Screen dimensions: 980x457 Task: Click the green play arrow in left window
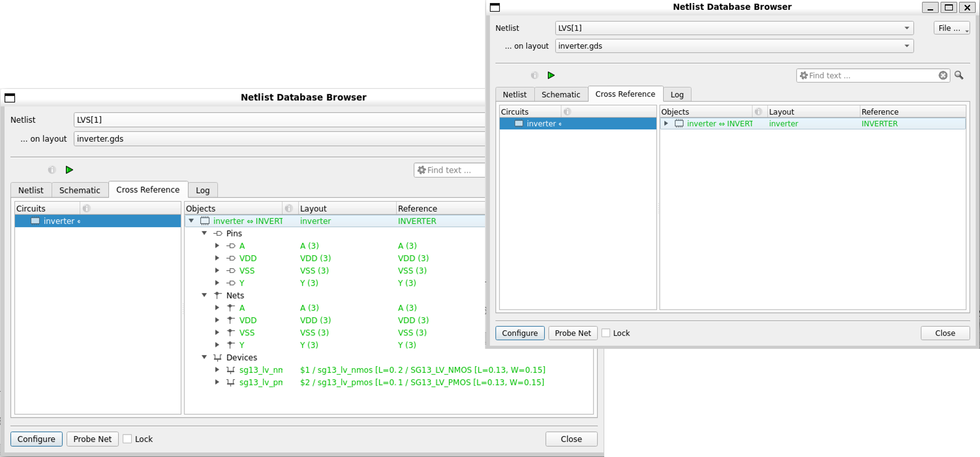click(69, 170)
